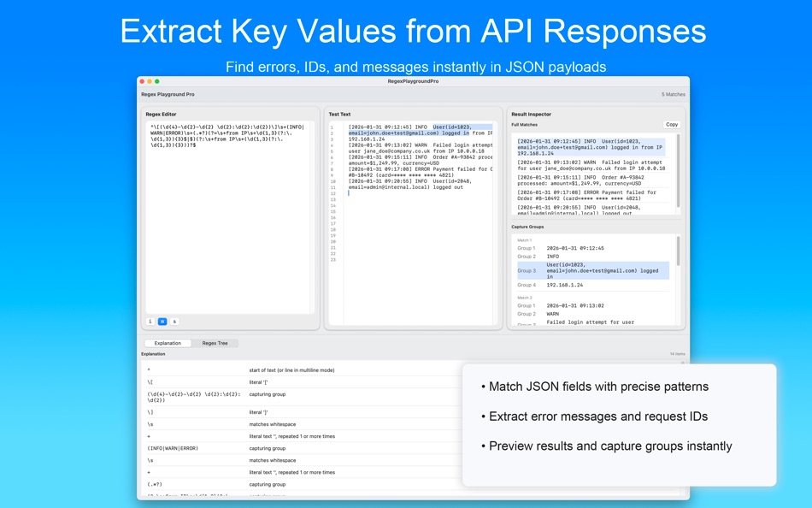
Task: Click the '5 Matches' counter label
Action: [x=673, y=94]
